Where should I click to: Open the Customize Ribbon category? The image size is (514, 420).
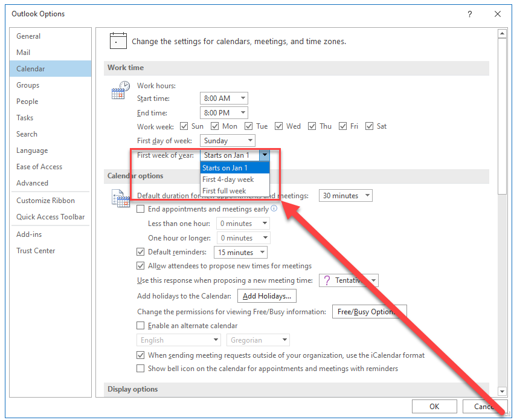[x=51, y=200]
